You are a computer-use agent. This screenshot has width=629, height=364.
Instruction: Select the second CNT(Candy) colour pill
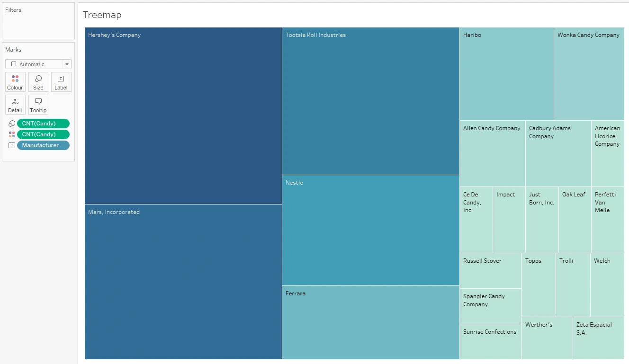coord(43,134)
